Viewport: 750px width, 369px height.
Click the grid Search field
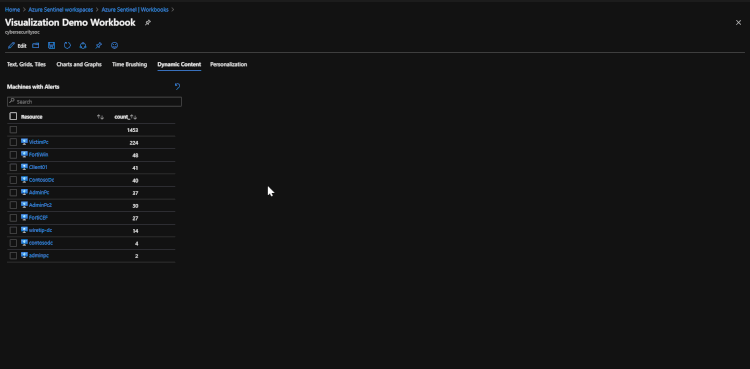94,101
